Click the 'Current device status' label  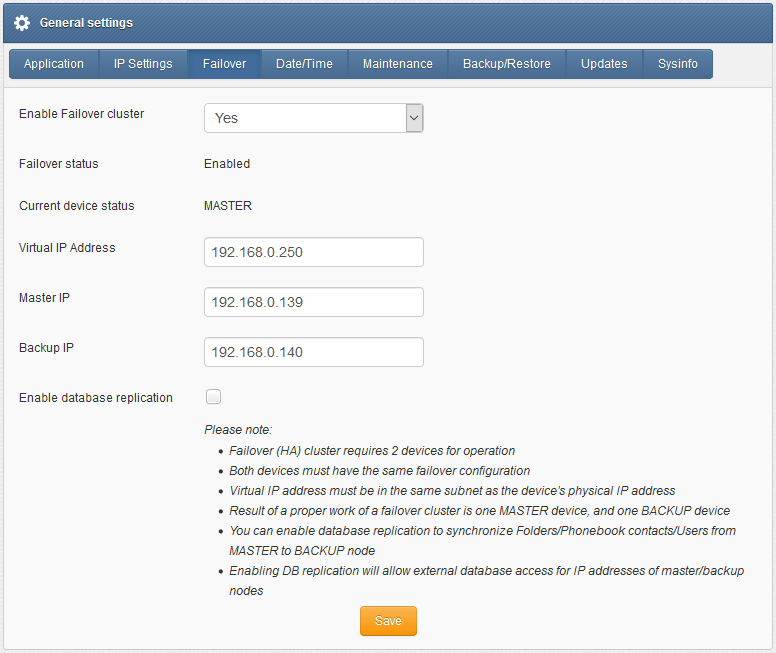click(77, 206)
